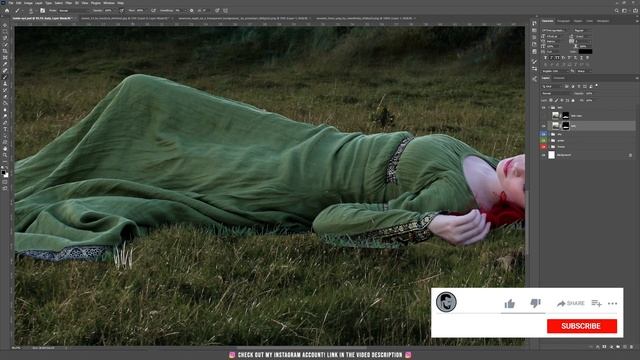
Task: Select the Background layer thumbnail
Action: [551, 155]
